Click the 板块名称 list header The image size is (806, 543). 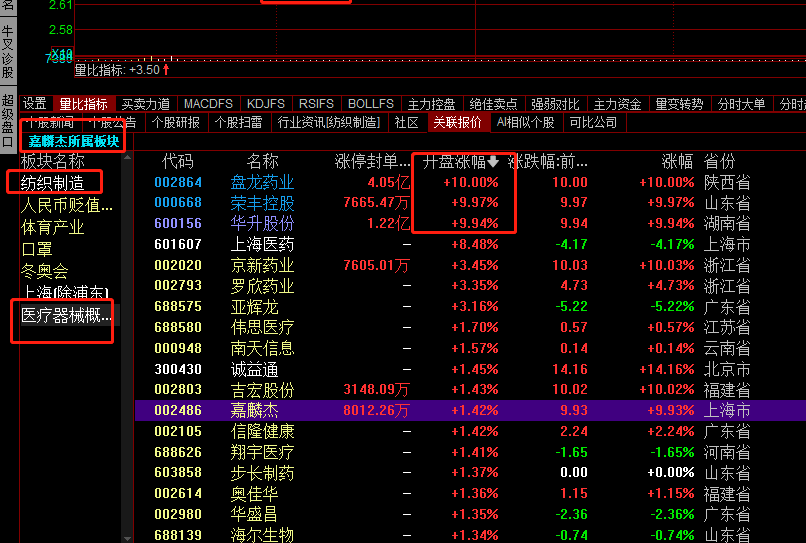(x=52, y=161)
